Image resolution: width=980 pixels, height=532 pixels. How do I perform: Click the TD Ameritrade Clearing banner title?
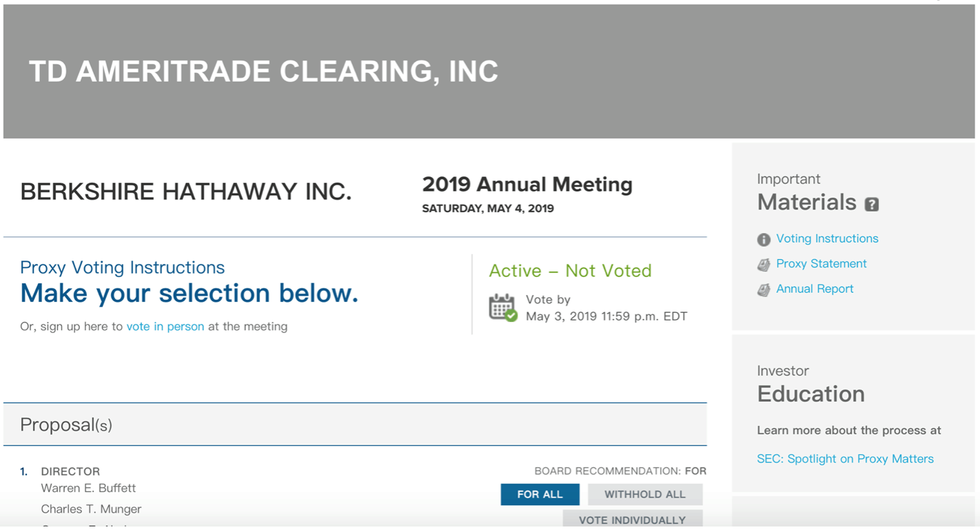[263, 72]
